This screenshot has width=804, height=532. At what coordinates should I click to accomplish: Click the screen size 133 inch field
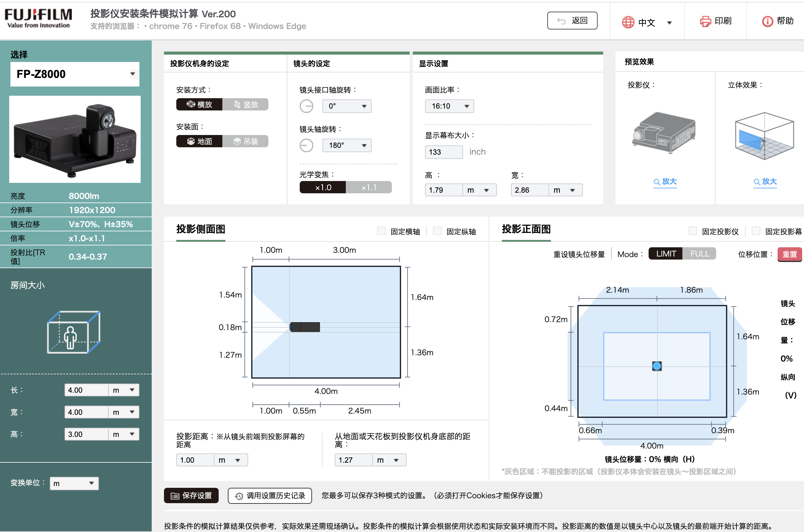[x=443, y=152]
